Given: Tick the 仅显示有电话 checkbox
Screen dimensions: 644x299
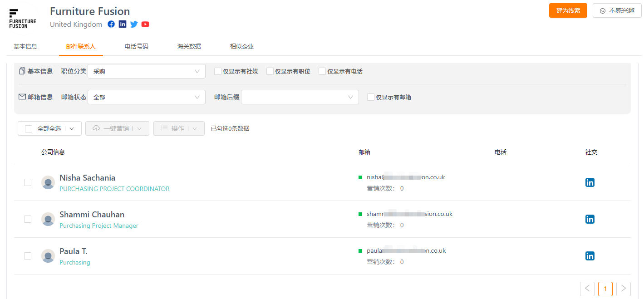Looking at the screenshot, I should (x=322, y=71).
